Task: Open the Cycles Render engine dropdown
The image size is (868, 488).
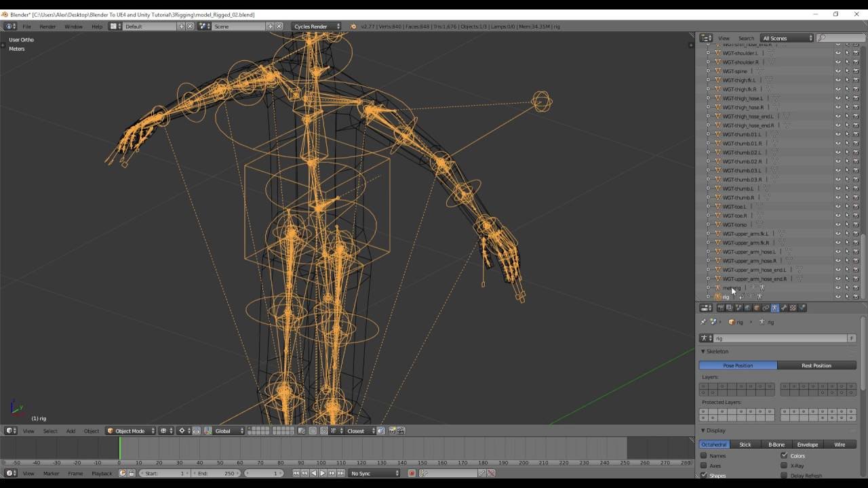Action: (317, 26)
